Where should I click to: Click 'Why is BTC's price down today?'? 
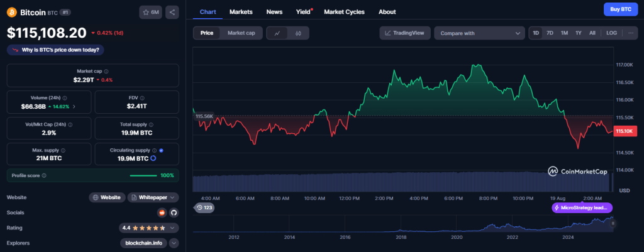(56, 50)
